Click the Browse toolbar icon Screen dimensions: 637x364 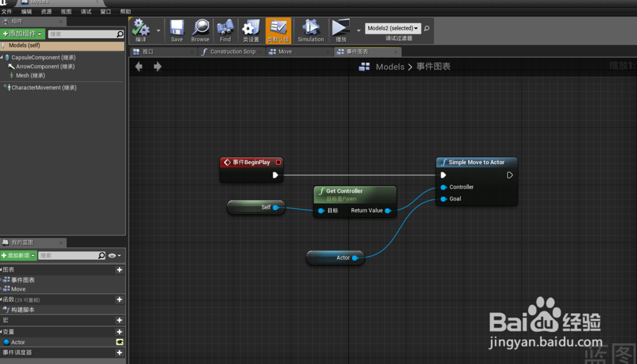[200, 31]
